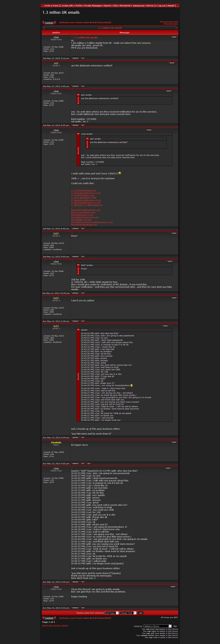Open the 'All Posts' dropdown
220x644 pixels.
[x=112, y=613]
